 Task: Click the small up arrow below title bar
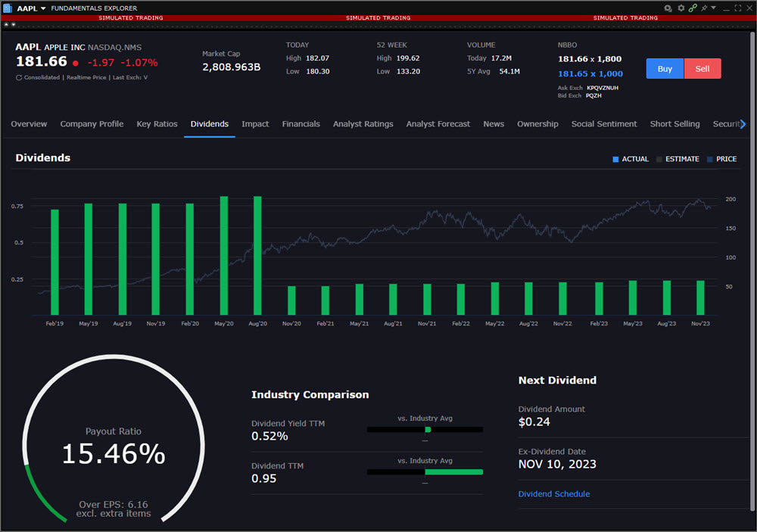6,24
